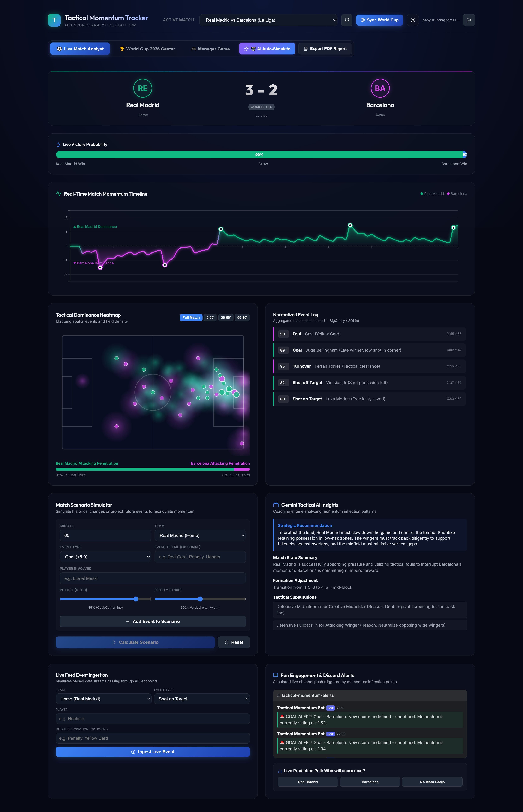Click the Strategic Recommendation heading
Image resolution: width=523 pixels, height=812 pixels.
[305, 525]
